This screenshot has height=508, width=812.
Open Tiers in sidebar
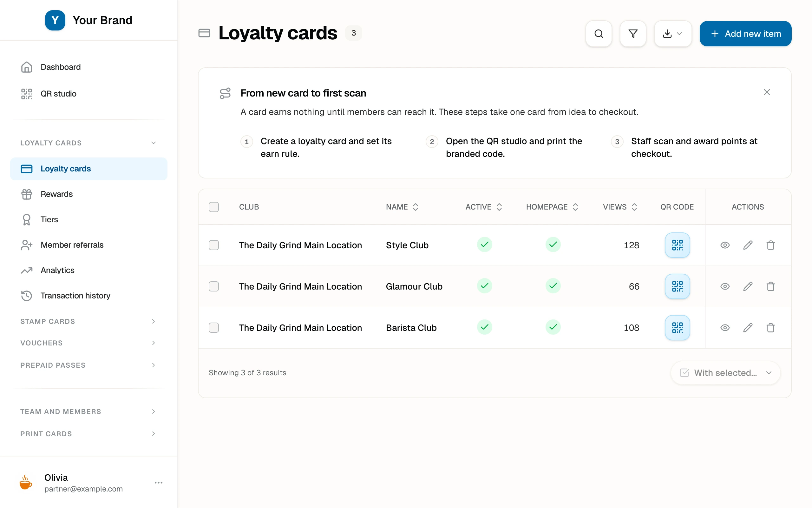(x=88, y=219)
